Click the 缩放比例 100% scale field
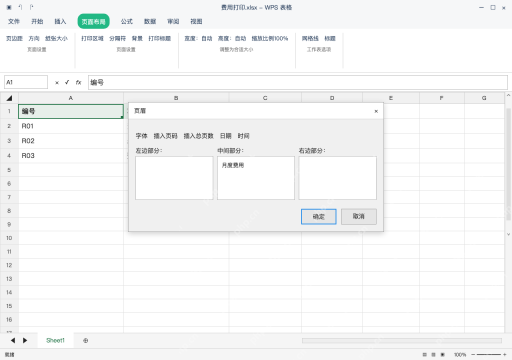512x360 pixels. pos(270,39)
